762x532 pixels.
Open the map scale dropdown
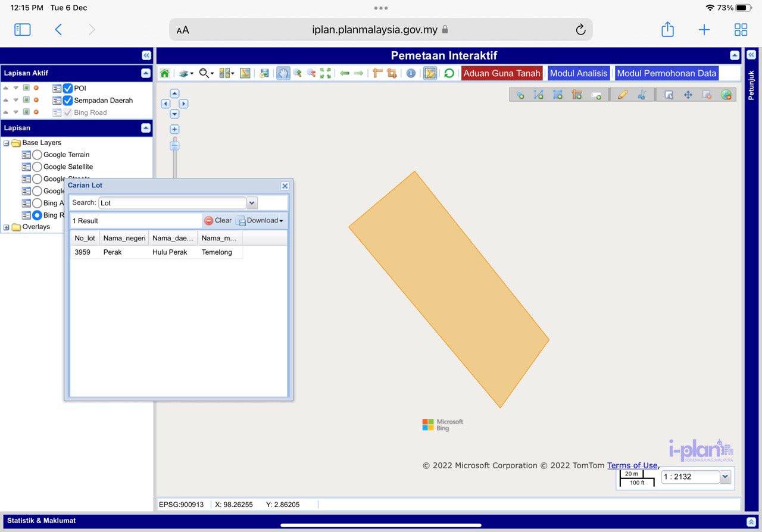[x=724, y=477]
